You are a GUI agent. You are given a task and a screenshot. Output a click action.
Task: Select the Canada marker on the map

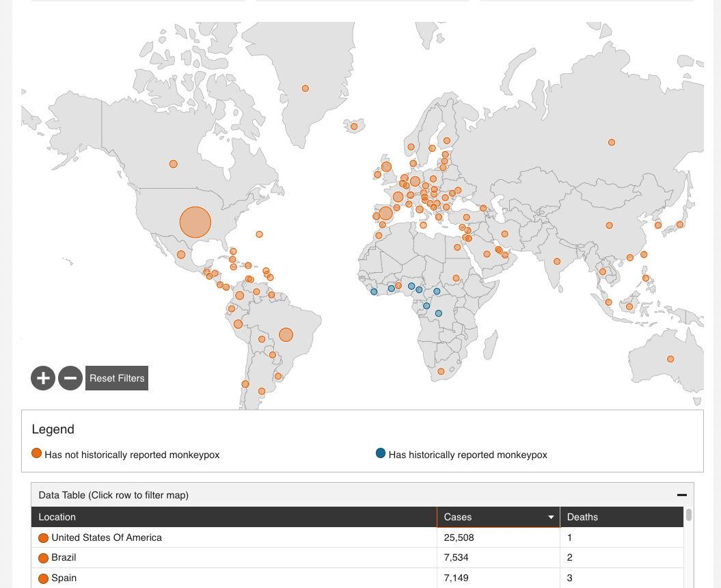pyautogui.click(x=174, y=164)
